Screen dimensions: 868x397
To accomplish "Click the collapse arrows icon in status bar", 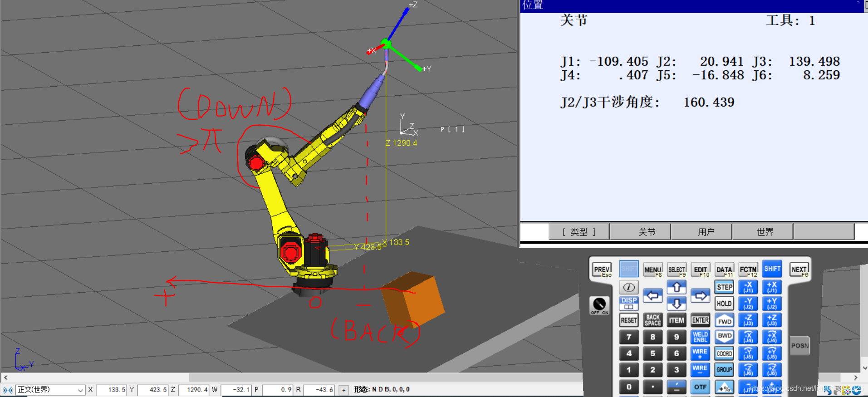I will (8, 390).
